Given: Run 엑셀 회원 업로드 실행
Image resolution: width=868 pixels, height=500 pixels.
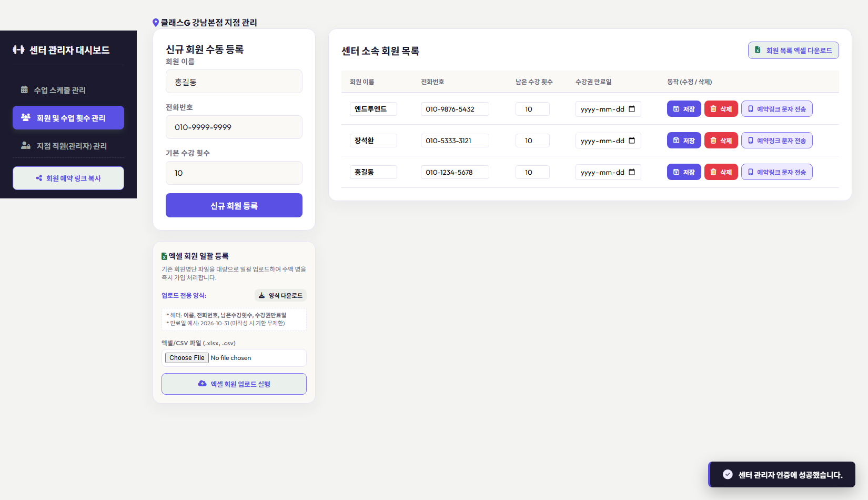Looking at the screenshot, I should click(234, 384).
